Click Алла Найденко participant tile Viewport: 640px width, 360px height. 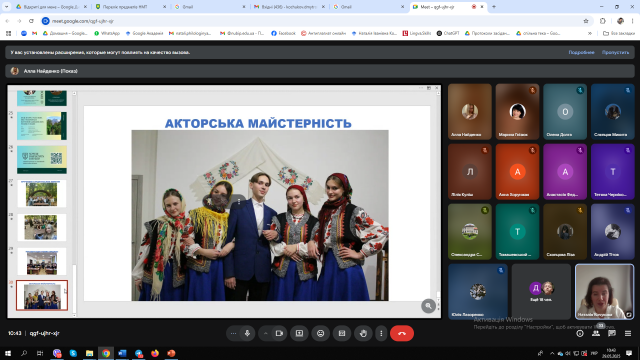tap(470, 112)
